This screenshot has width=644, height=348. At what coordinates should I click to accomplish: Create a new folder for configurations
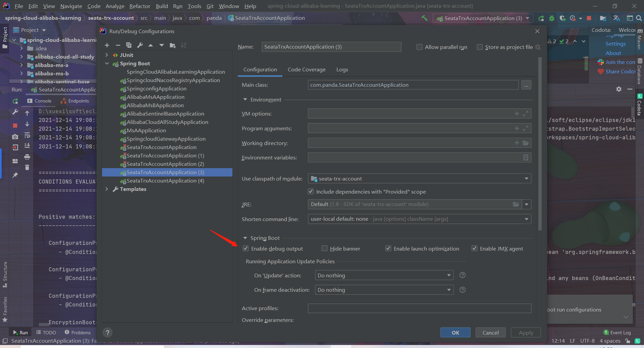[x=172, y=45]
